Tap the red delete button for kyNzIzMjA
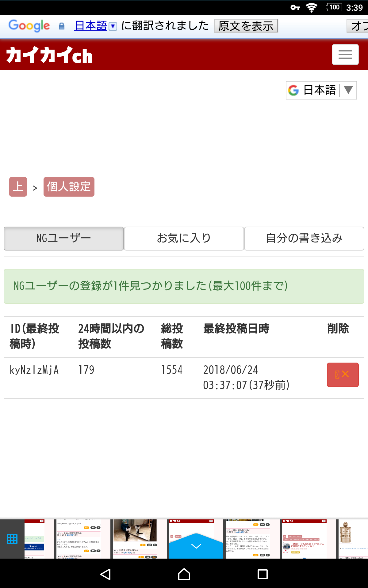 point(343,375)
